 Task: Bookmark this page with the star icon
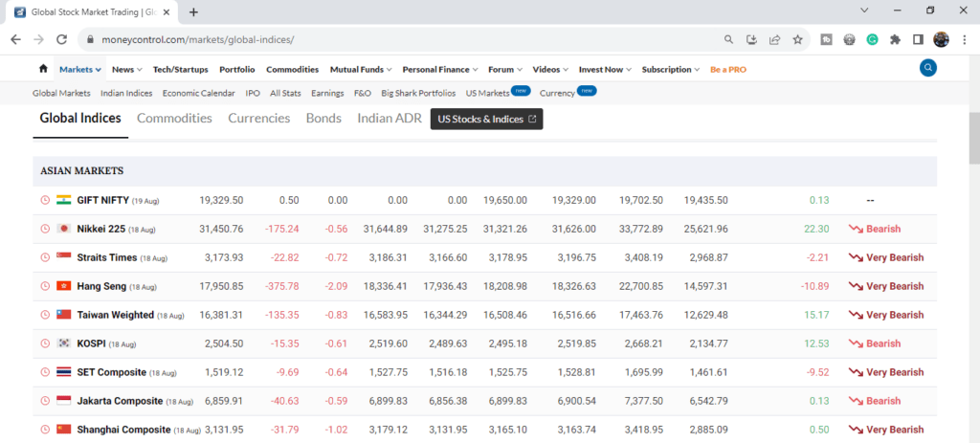[797, 39]
